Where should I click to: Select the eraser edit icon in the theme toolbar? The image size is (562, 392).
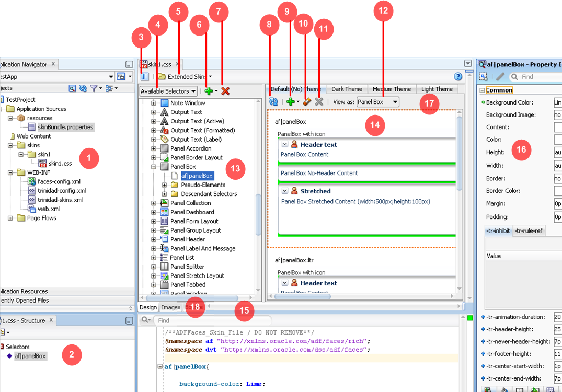(306, 101)
